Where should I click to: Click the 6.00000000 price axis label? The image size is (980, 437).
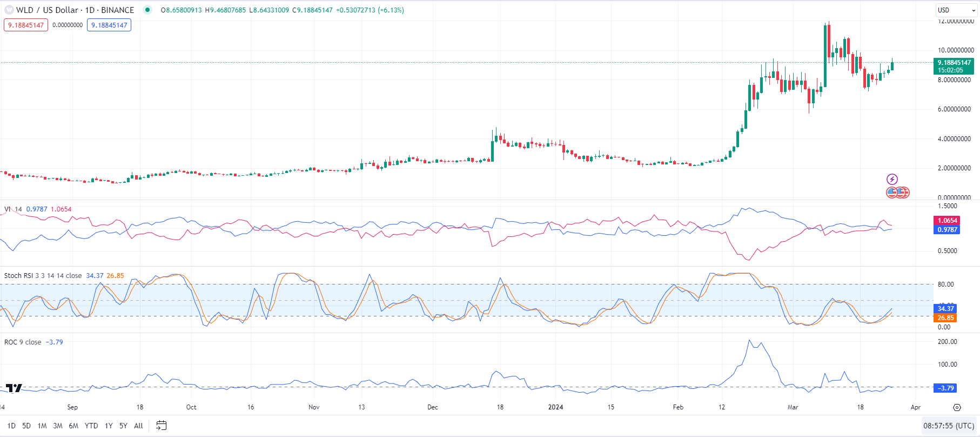[x=954, y=109]
